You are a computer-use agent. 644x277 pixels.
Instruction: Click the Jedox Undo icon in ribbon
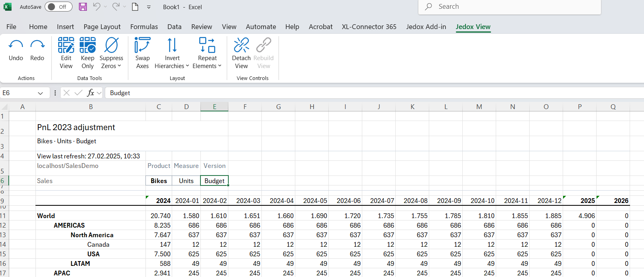(16, 45)
